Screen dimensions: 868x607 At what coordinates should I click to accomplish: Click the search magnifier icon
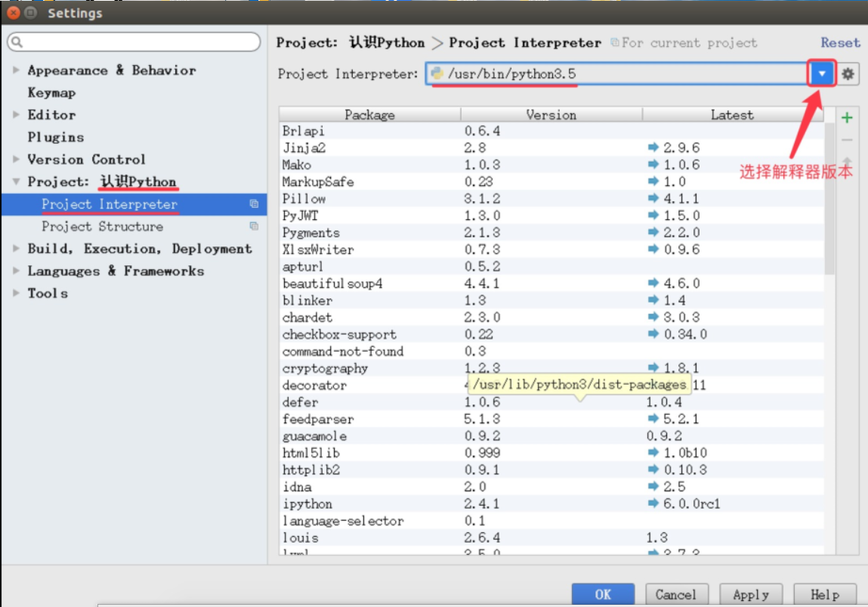tap(17, 42)
